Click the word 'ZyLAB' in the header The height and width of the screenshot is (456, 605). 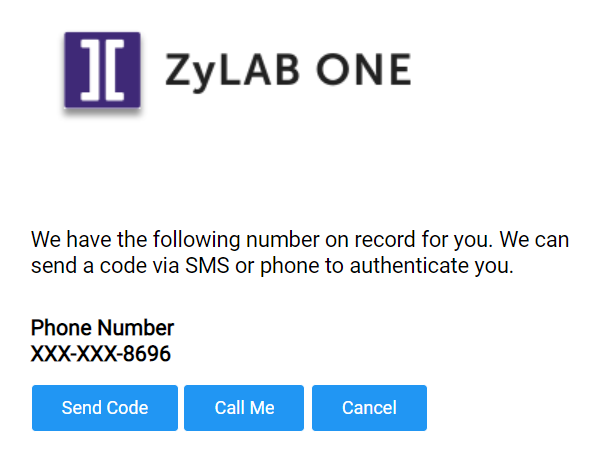pos(232,71)
